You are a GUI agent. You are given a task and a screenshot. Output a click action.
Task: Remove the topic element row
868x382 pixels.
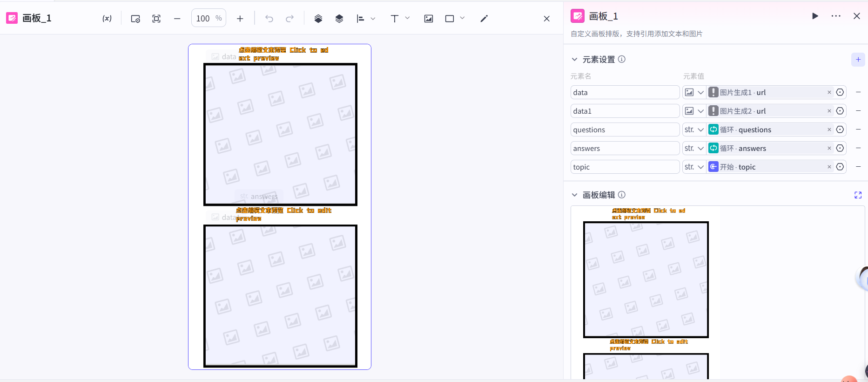click(x=858, y=167)
